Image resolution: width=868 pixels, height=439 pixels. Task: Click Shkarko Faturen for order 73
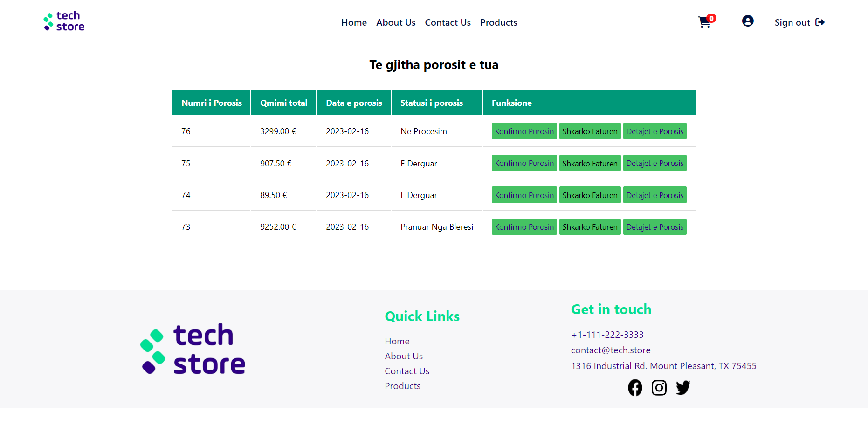590,226
